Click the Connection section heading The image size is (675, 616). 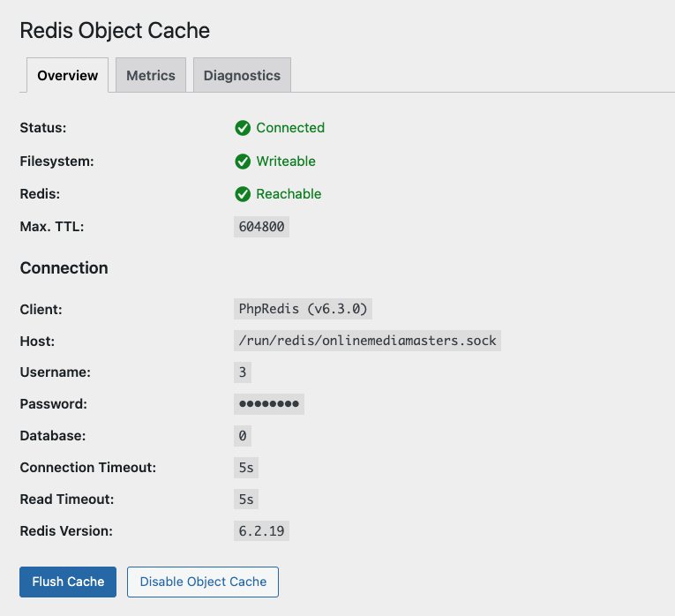64,267
